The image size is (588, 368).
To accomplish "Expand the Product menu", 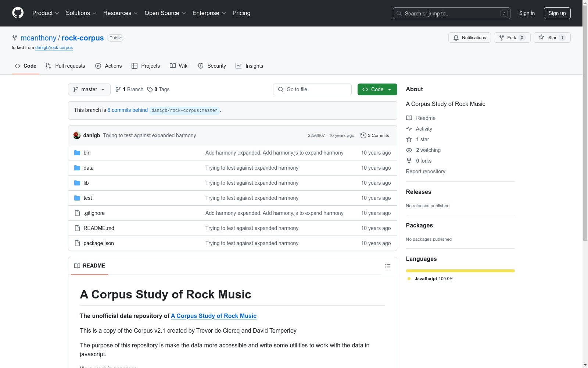I will [x=46, y=13].
